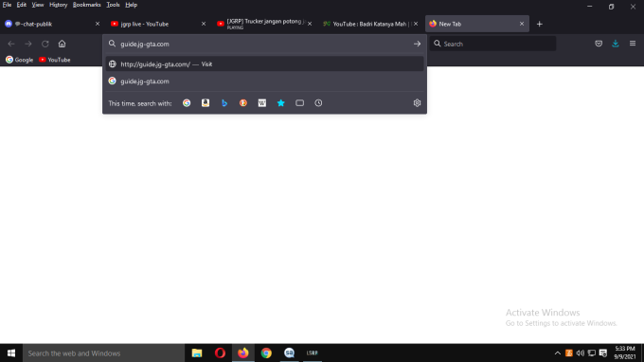Image resolution: width=644 pixels, height=362 pixels.
Task: Search open tabs using the tab icon
Action: point(300,103)
